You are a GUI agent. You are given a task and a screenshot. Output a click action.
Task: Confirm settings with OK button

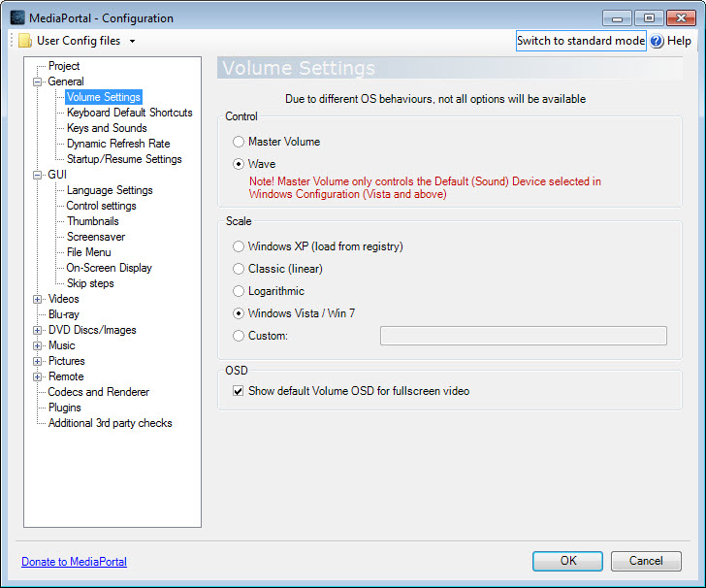click(x=567, y=561)
